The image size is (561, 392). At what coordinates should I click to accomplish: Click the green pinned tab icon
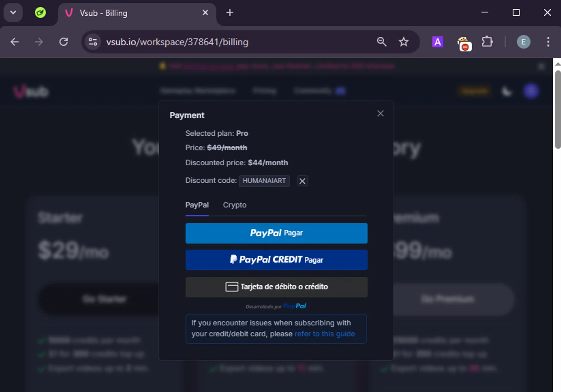click(40, 13)
